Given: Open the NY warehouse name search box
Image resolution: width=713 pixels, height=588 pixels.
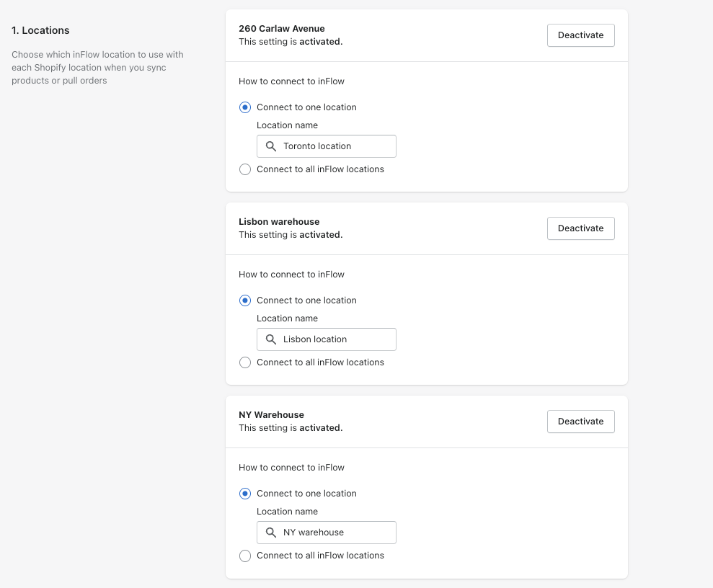Looking at the screenshot, I should click(327, 533).
